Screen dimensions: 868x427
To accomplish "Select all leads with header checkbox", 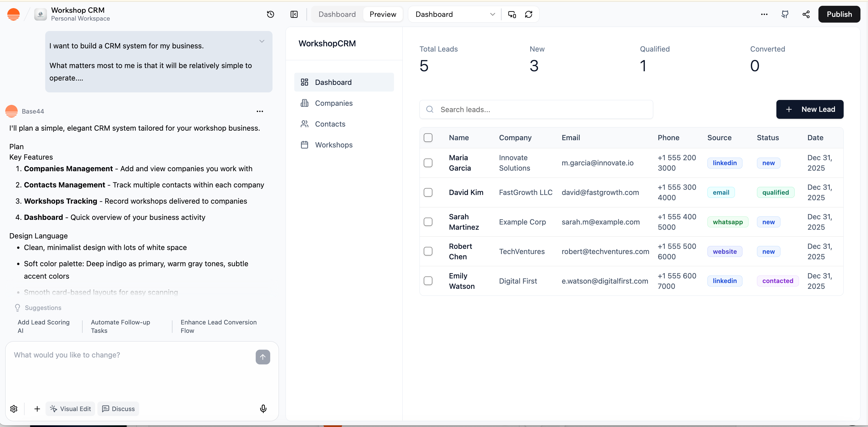I will pyautogui.click(x=428, y=137).
